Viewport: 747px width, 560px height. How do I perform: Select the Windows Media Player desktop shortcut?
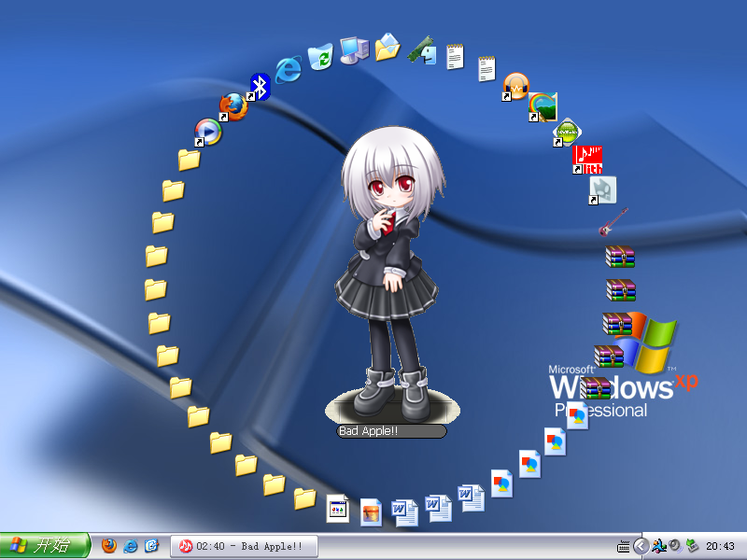point(207,132)
